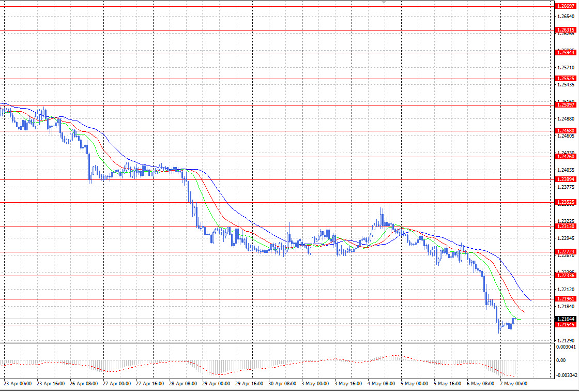Click the 7 May 00:00 time label
579x392 pixels.
coord(514,384)
